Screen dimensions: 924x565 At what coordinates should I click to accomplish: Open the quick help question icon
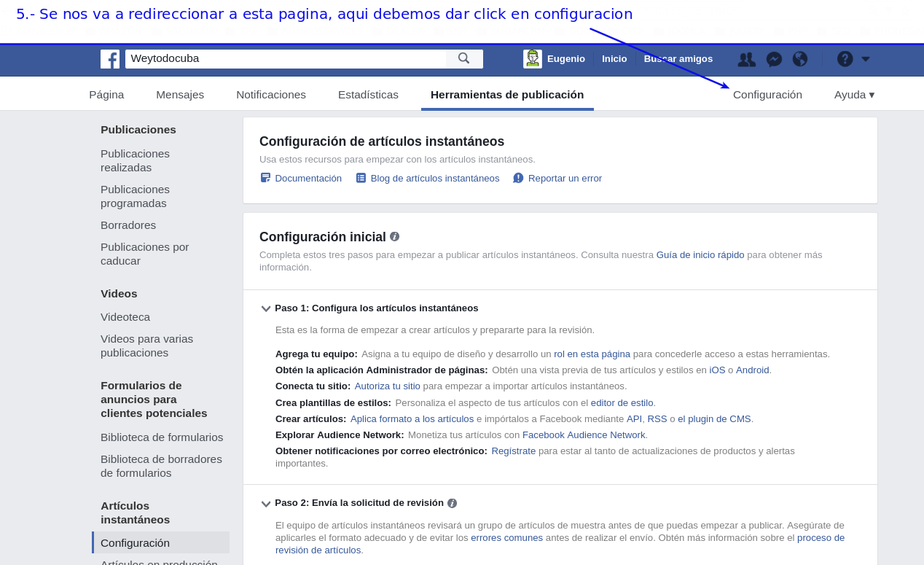(845, 59)
